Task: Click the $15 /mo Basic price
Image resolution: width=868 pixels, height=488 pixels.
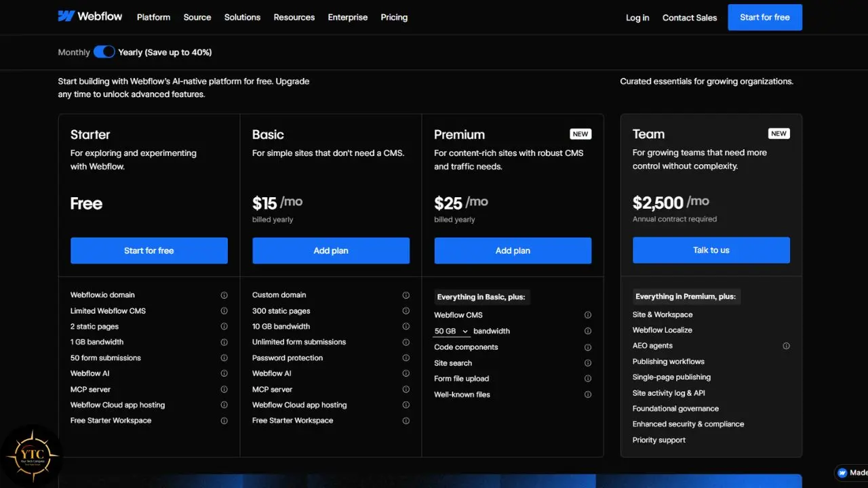Action: coord(277,203)
